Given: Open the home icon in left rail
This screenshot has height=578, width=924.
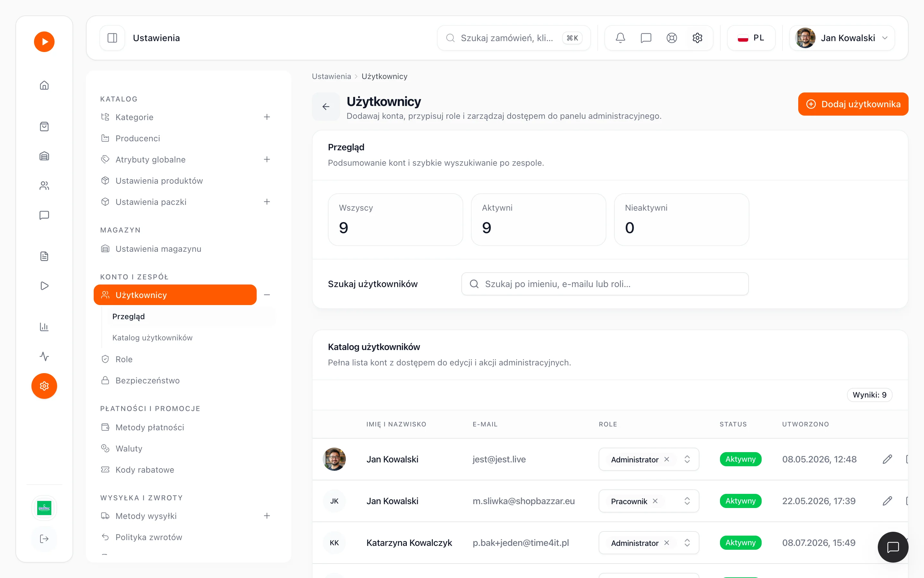Looking at the screenshot, I should (x=44, y=85).
